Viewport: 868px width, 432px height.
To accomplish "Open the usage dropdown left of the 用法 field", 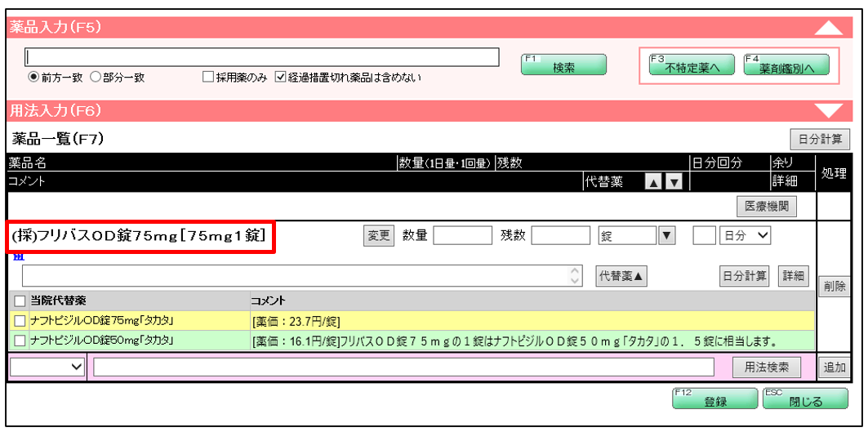I will [x=47, y=367].
